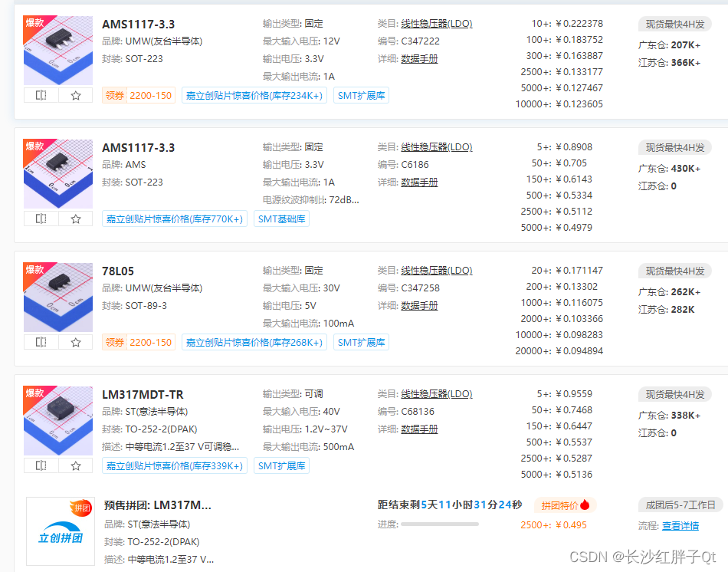The height and width of the screenshot is (572, 728).
Task: Add 78L05 to favorites with star icon
Action: click(x=76, y=343)
